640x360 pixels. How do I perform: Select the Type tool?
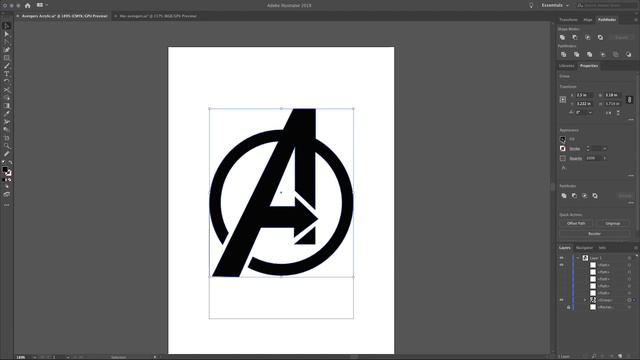(7, 74)
